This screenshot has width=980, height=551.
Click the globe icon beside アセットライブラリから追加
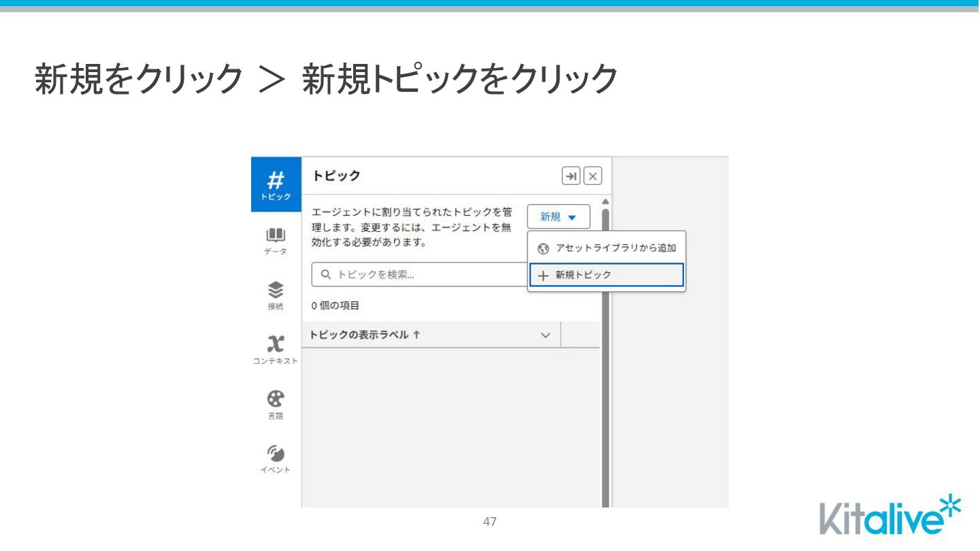coord(543,249)
